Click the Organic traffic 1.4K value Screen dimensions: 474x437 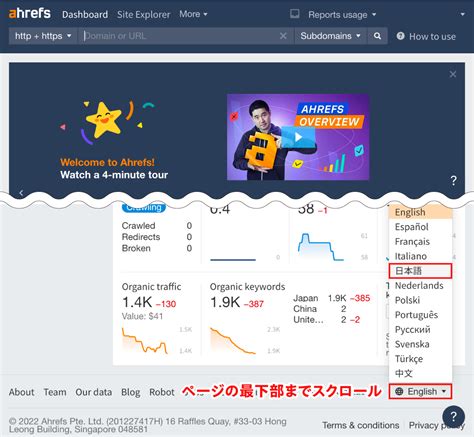pos(137,302)
